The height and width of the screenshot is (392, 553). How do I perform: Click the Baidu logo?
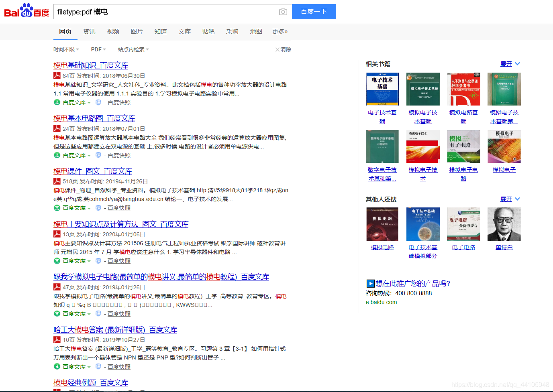[x=27, y=11]
